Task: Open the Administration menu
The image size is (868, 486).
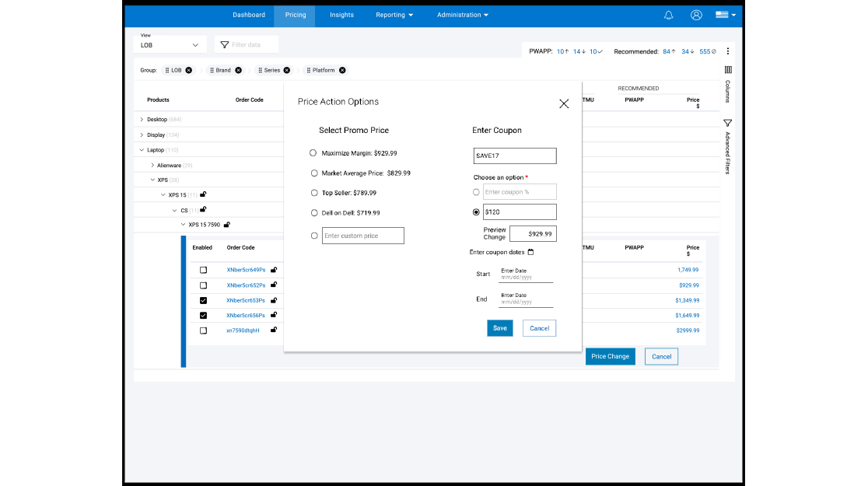Action: pos(462,15)
